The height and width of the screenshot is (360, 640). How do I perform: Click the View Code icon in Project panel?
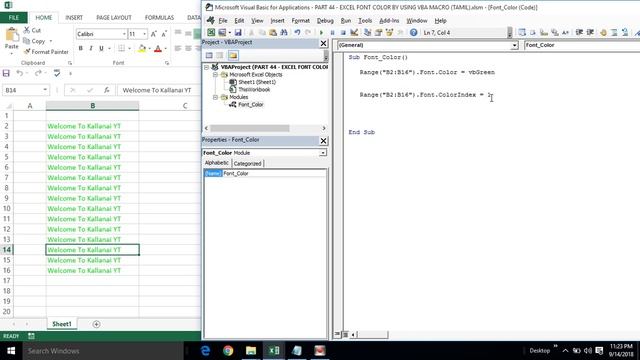209,56
